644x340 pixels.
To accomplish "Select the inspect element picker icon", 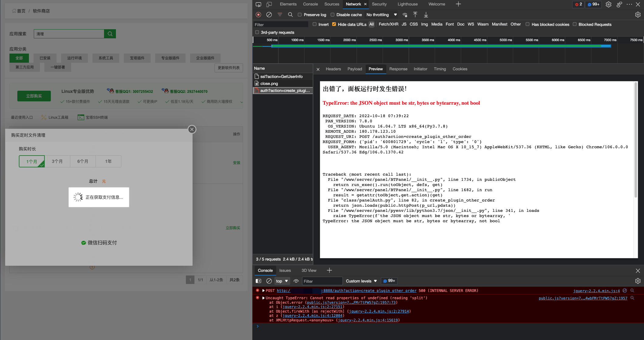I will point(258,4).
